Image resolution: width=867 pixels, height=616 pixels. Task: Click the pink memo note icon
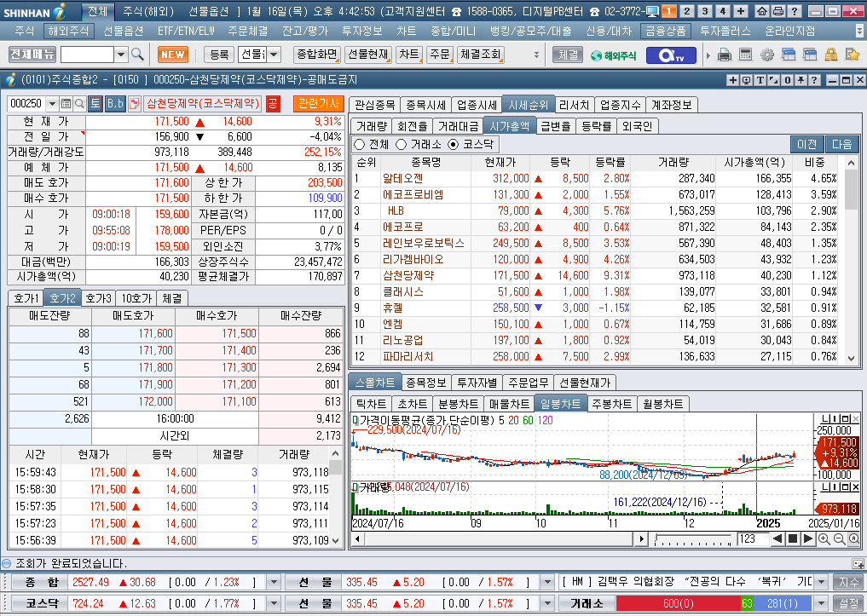[134, 103]
